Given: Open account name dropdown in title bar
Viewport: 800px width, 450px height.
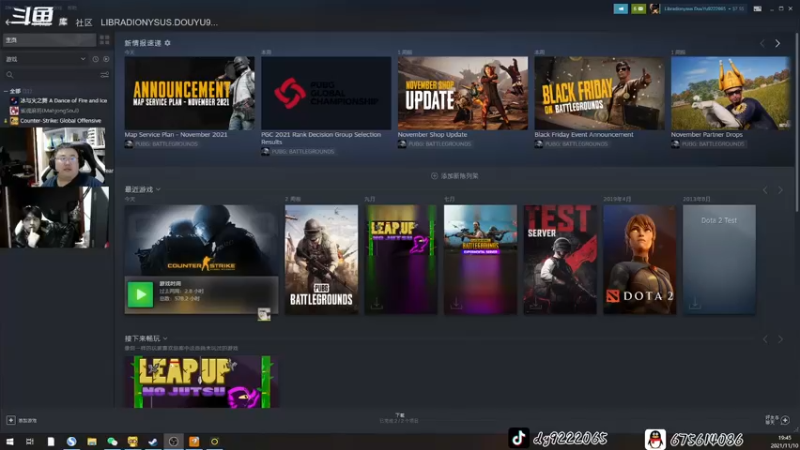Looking at the screenshot, I should [704, 9].
